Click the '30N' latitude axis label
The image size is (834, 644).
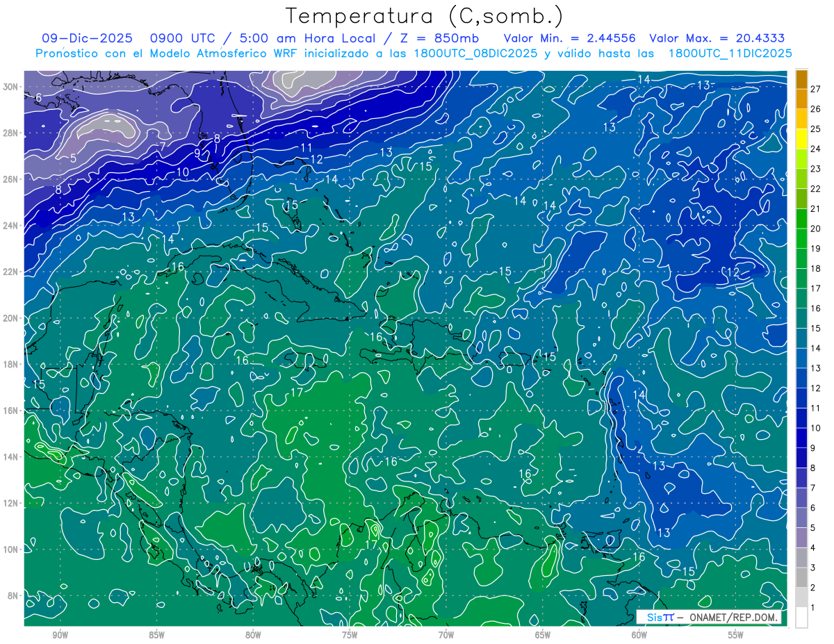pyautogui.click(x=11, y=87)
